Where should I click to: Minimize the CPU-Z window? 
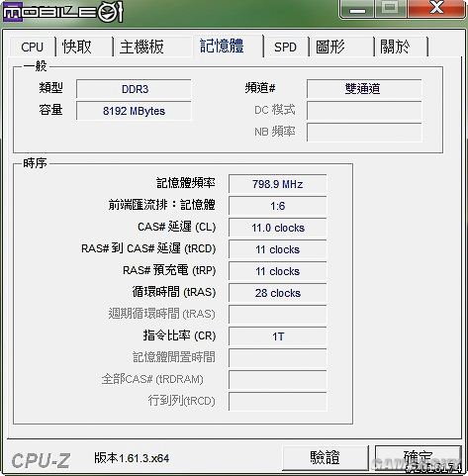(357, 9)
